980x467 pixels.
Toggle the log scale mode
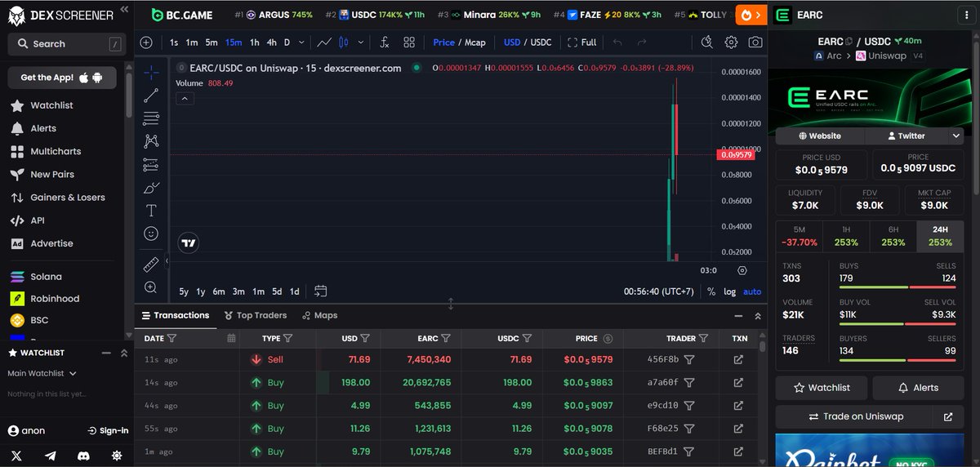coord(729,291)
